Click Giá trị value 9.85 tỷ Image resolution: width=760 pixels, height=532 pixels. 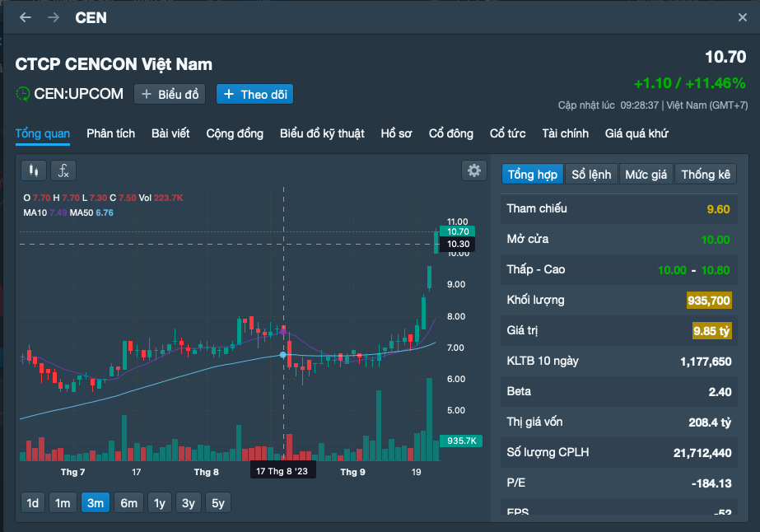(711, 331)
